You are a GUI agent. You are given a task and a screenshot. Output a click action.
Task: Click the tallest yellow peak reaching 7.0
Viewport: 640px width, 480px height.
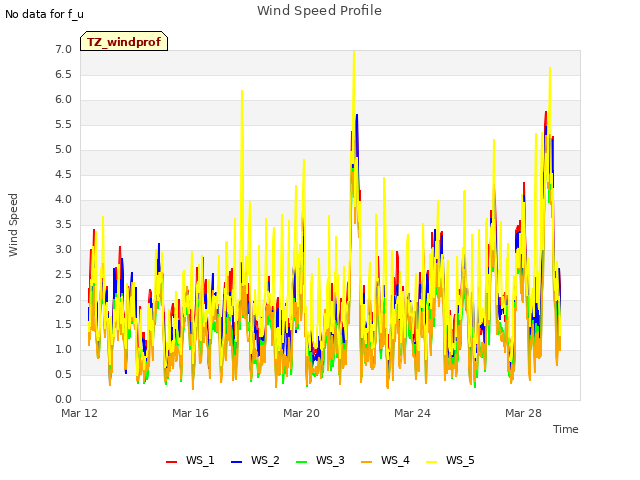click(x=354, y=53)
